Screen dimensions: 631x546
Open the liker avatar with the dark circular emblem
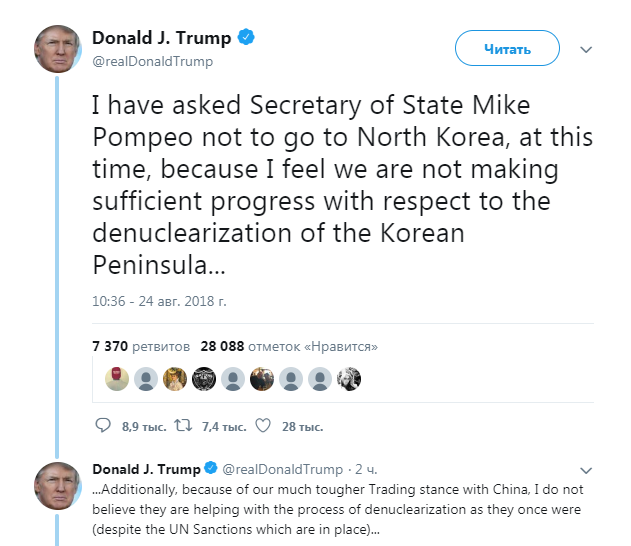pos(204,379)
